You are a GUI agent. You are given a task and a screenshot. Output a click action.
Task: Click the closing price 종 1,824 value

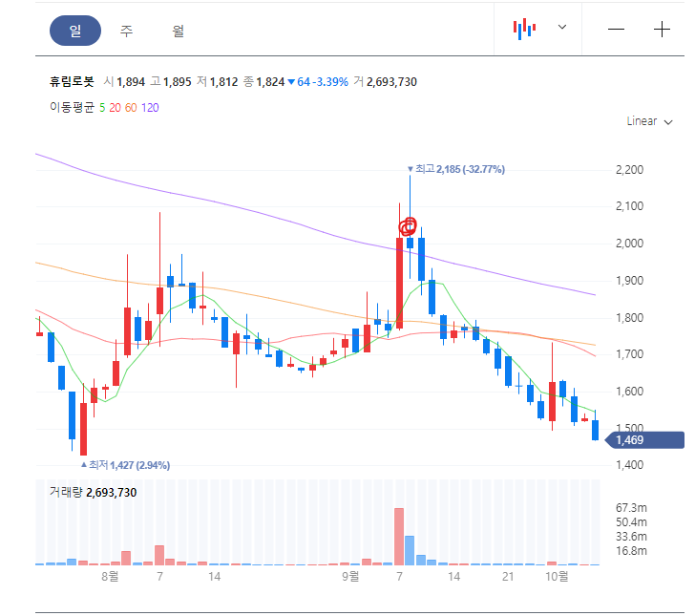[263, 81]
